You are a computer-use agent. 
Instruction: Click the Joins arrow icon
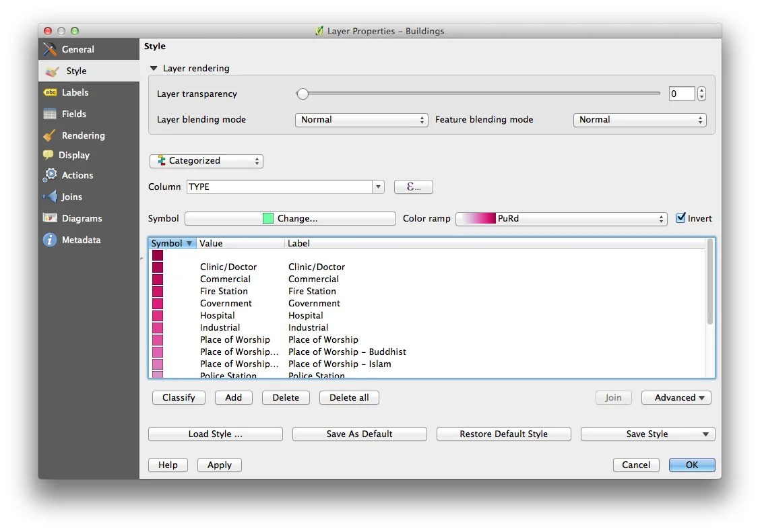pyautogui.click(x=51, y=197)
